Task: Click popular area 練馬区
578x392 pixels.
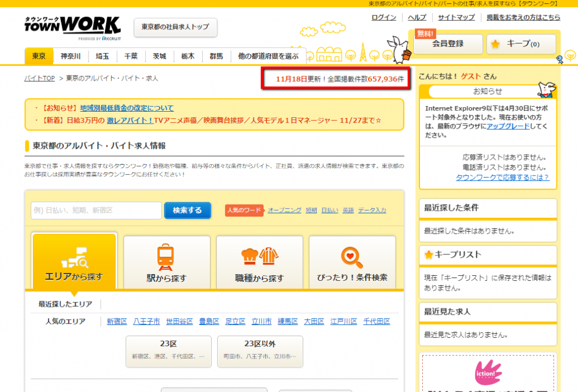Action: point(287,321)
